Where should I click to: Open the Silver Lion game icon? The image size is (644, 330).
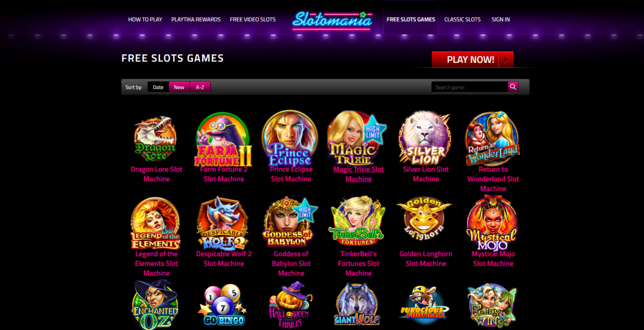click(426, 138)
